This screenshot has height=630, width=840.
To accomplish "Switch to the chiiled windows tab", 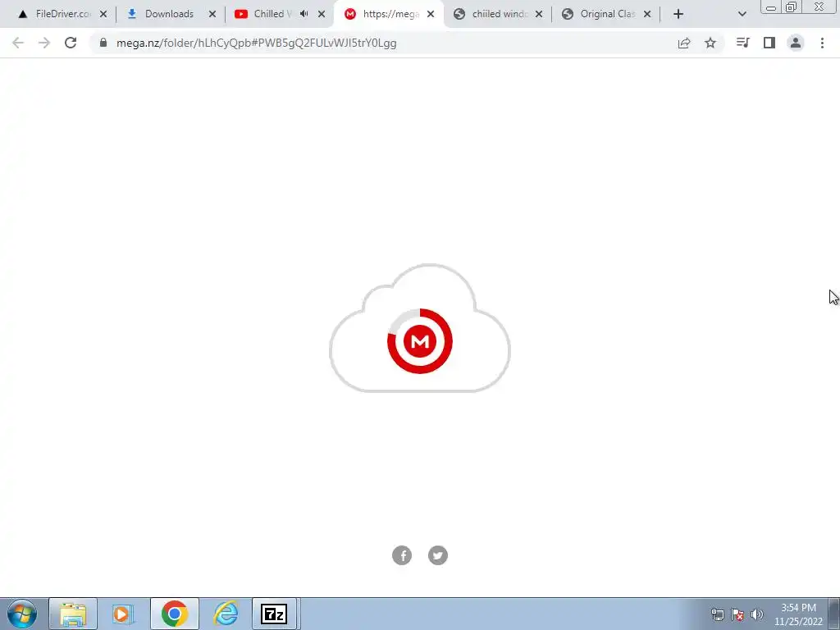I will tap(500, 14).
